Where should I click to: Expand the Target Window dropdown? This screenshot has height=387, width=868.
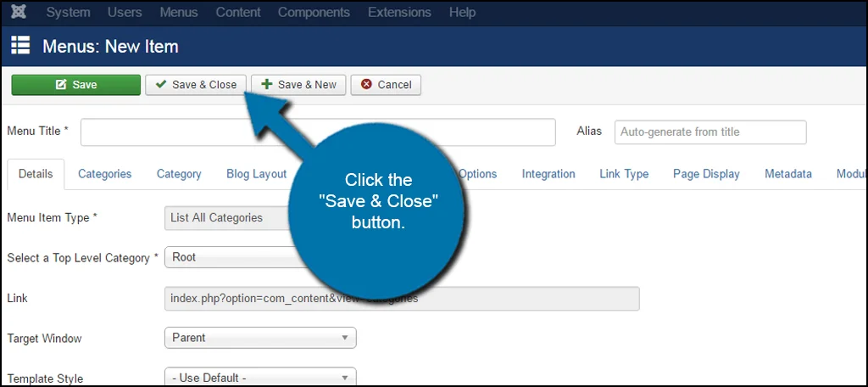coord(259,338)
